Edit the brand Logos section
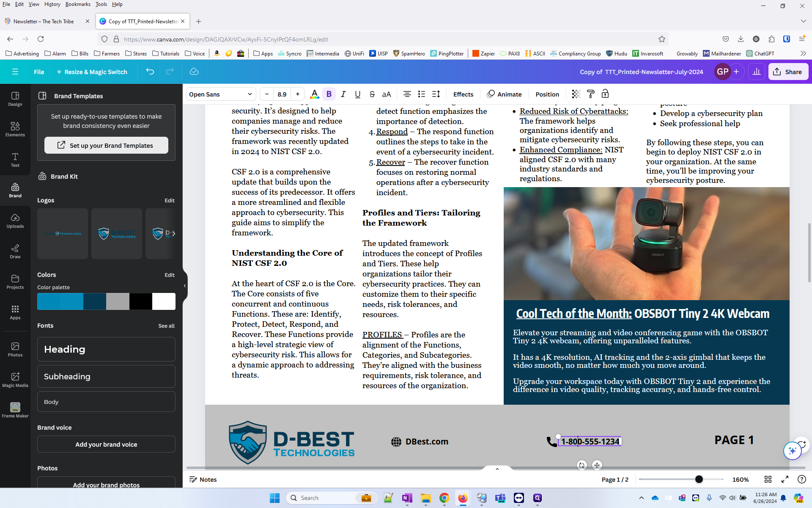Screen dimensions: 812x508 coord(170,200)
